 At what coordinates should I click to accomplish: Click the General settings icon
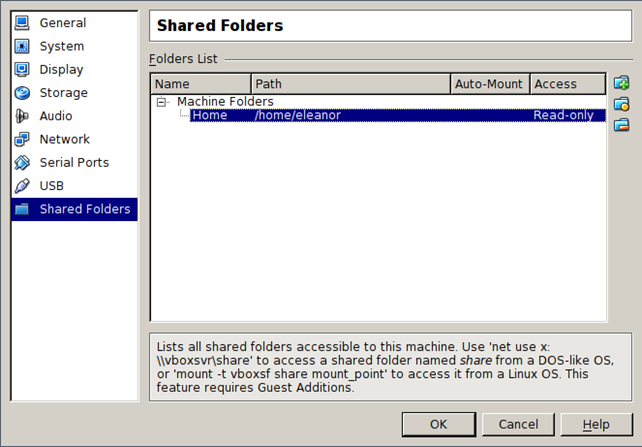pyautogui.click(x=22, y=23)
